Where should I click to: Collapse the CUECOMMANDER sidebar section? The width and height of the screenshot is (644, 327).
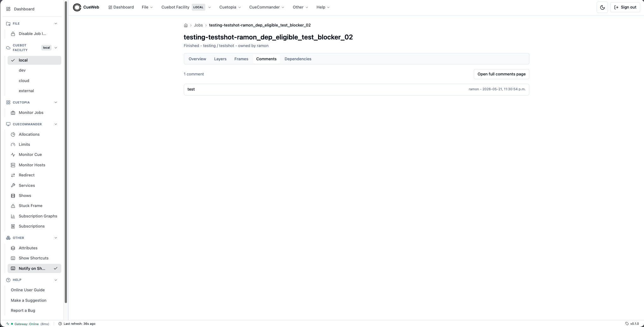coord(56,124)
